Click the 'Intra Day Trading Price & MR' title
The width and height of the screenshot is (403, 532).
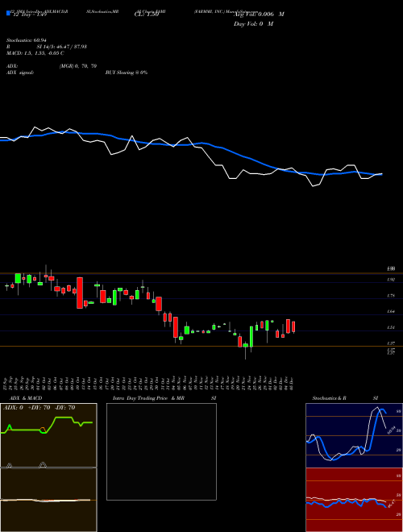point(148,398)
